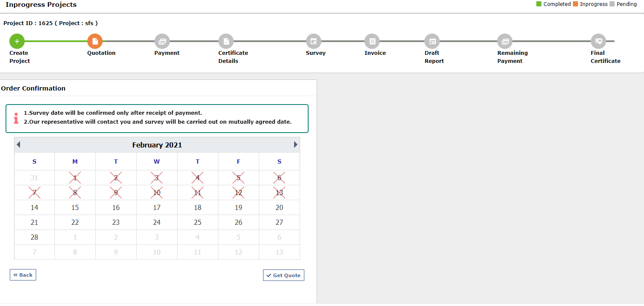Select February 27 on the calendar
Screen dimensions: 644x306
279,222
